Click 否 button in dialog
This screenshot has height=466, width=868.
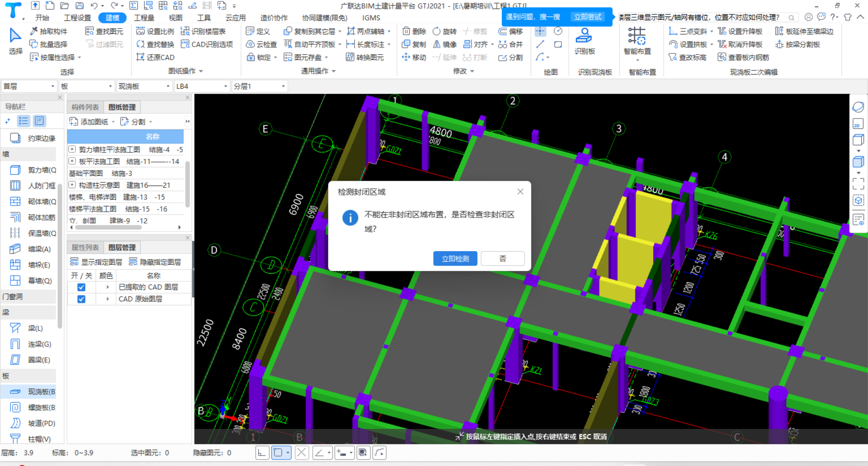point(502,259)
